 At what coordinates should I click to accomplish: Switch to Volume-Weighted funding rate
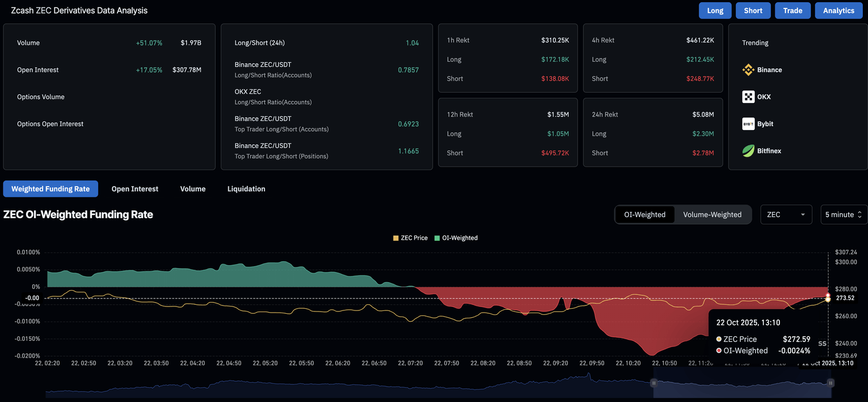pos(712,215)
